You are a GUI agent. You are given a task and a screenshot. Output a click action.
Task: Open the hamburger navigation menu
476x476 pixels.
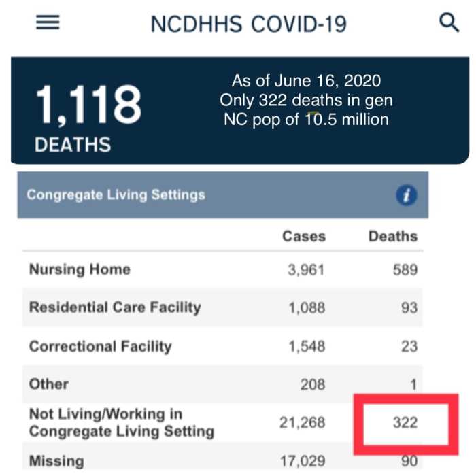point(48,22)
